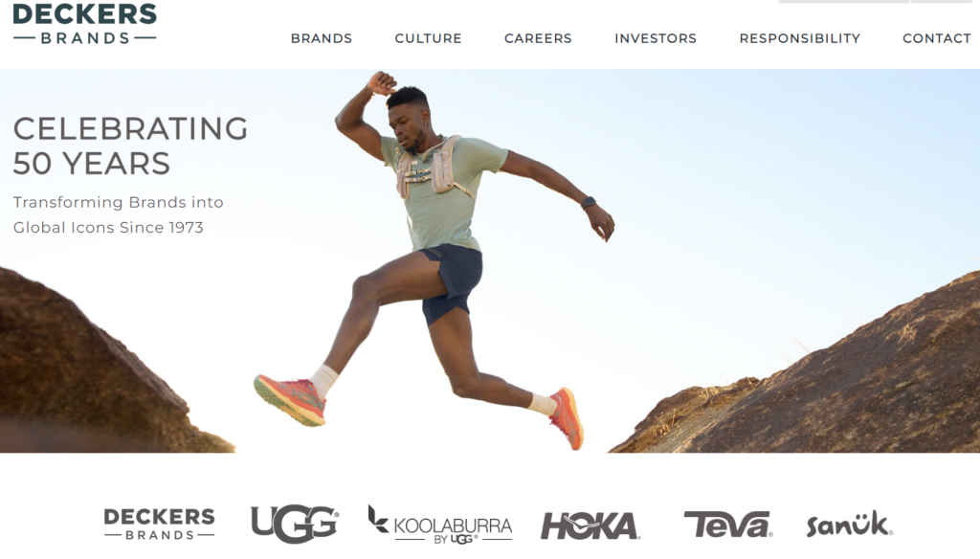Choose the Teva brand logo
This screenshot has width=980, height=559.
click(x=728, y=525)
